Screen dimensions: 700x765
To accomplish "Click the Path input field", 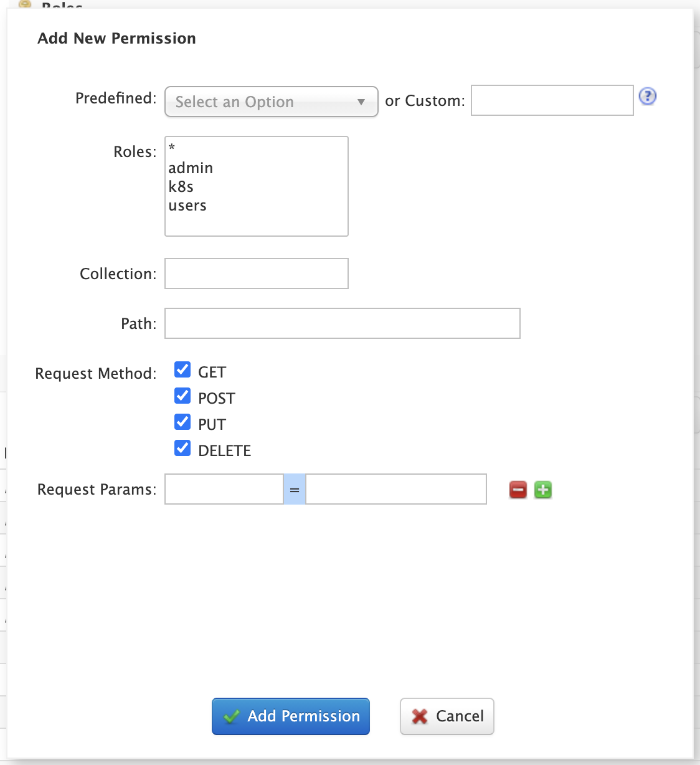I will 342,323.
